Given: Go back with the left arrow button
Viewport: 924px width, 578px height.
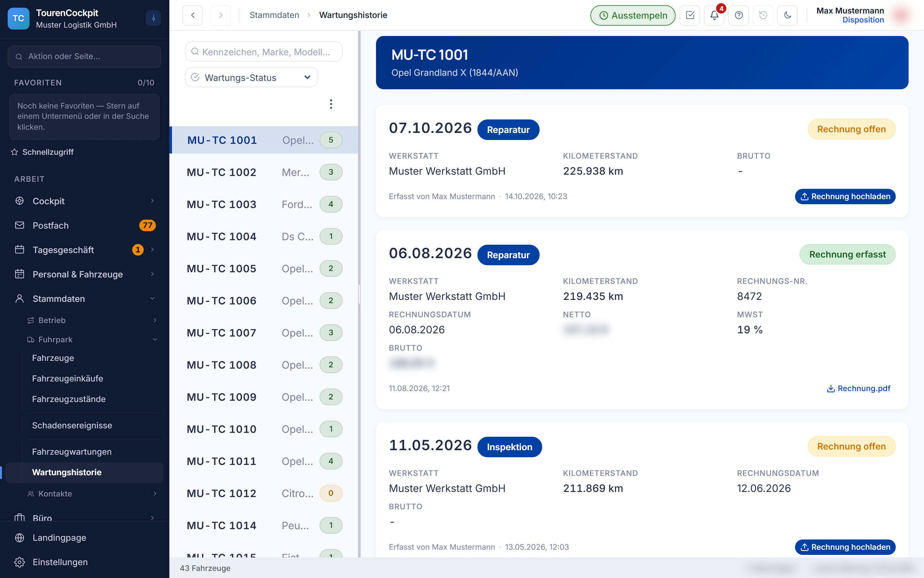Looking at the screenshot, I should [193, 15].
